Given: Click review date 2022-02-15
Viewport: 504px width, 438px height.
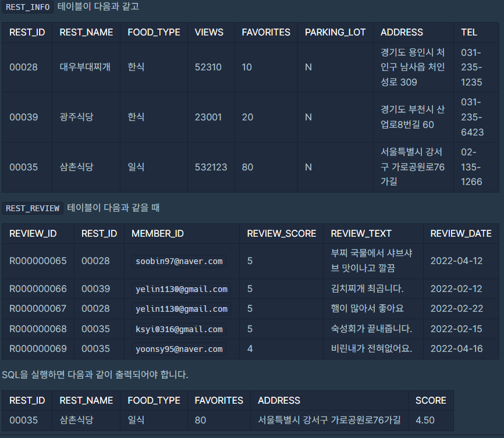Looking at the screenshot, I should [456, 329].
